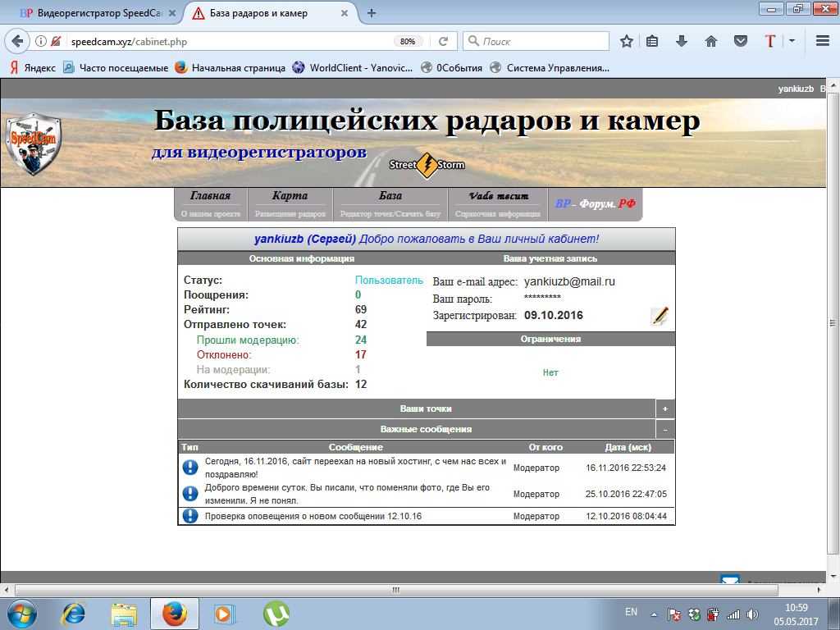Open the Firefox downloads panel
Screen dimensions: 840x630
click(x=681, y=41)
